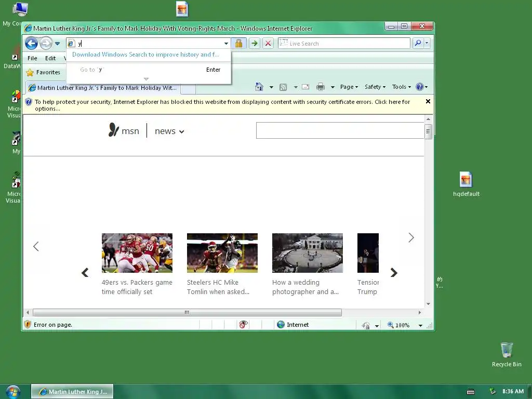
Task: View the security lock icon report
Action: pos(239,44)
